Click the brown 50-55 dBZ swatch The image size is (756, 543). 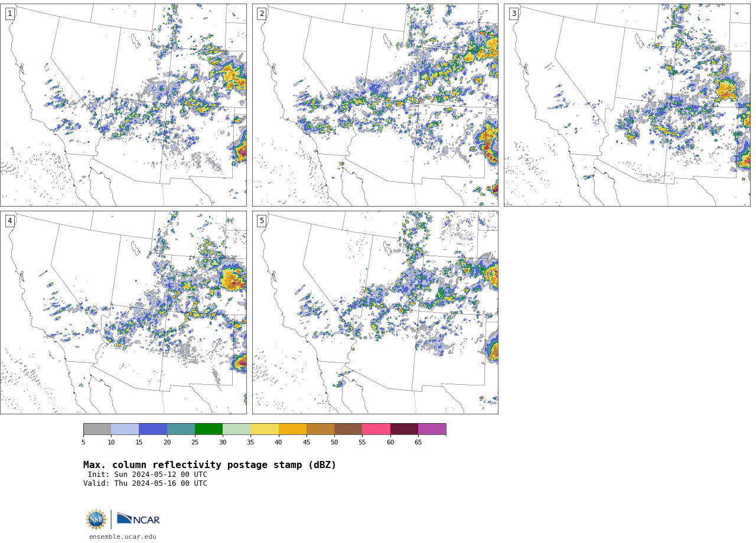tap(348, 429)
